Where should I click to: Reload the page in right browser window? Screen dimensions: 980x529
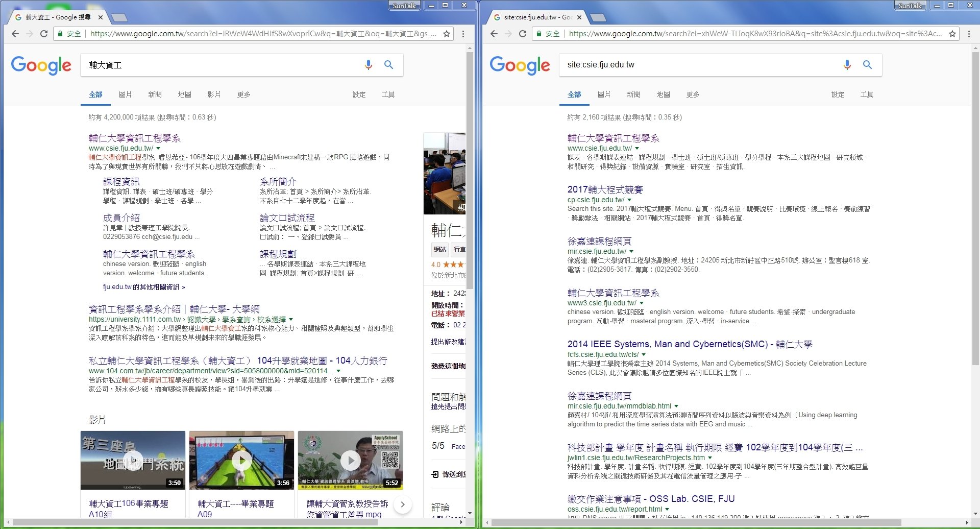(x=523, y=34)
